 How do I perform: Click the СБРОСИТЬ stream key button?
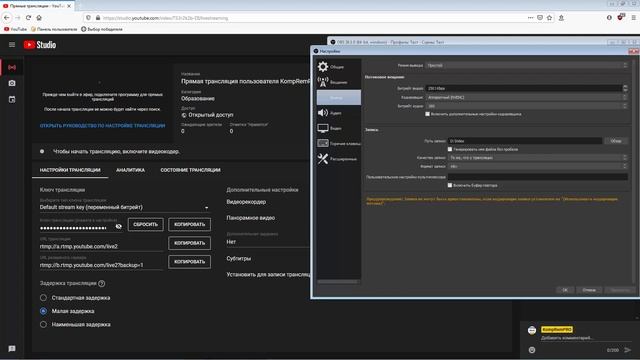click(145, 224)
